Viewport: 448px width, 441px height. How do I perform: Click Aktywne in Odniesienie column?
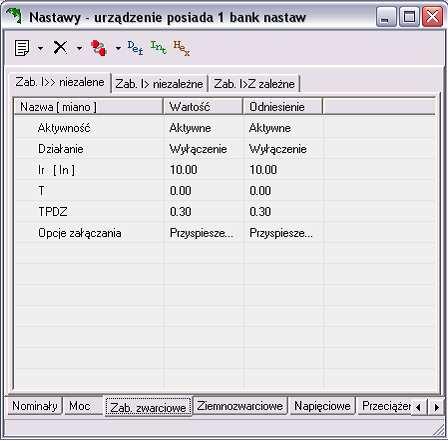(x=270, y=128)
